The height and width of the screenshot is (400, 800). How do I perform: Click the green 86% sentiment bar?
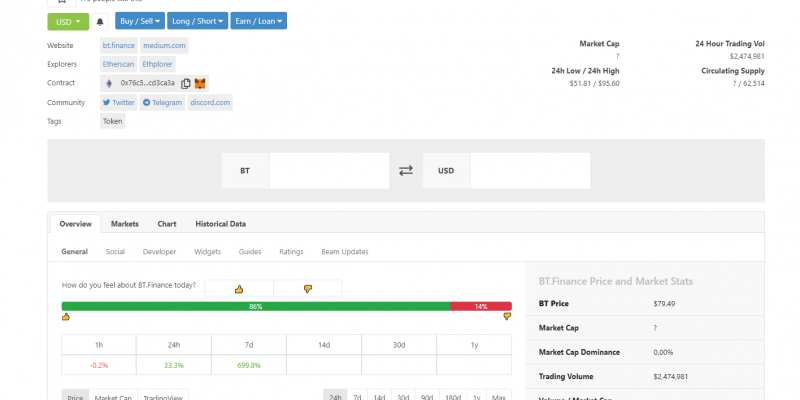pos(256,307)
